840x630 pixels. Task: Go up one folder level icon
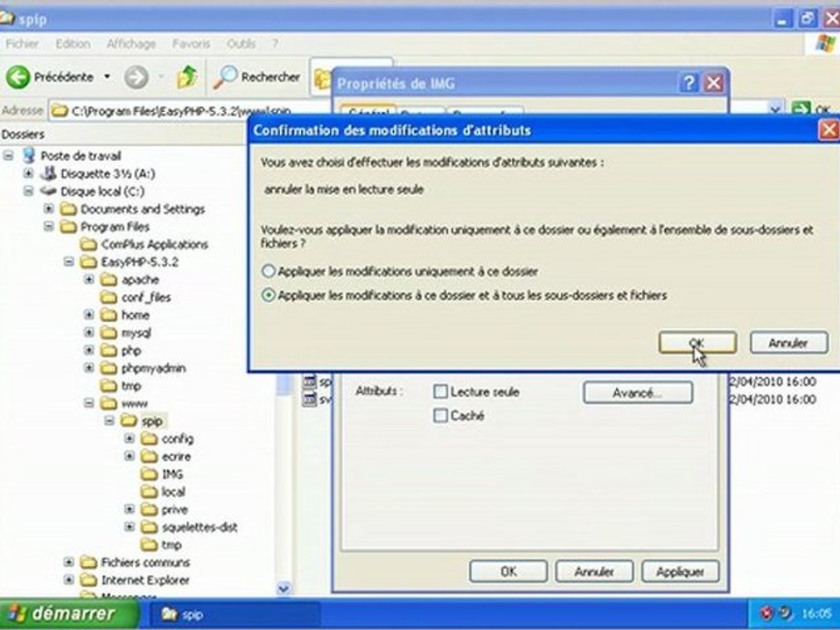pyautogui.click(x=187, y=77)
